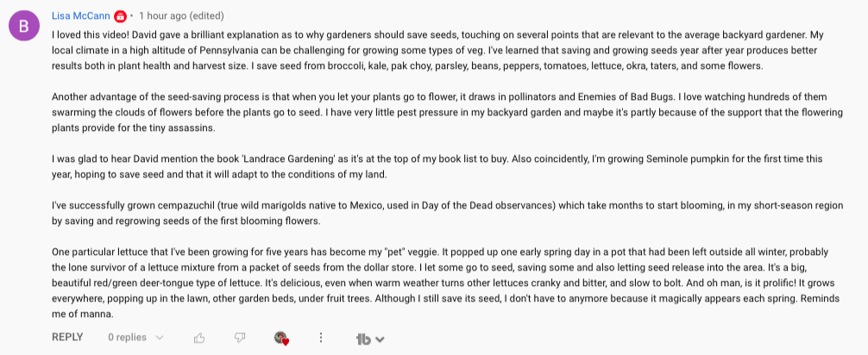Show replies via the '0 replies' label
Screen dimensions: 868x355
pos(127,338)
